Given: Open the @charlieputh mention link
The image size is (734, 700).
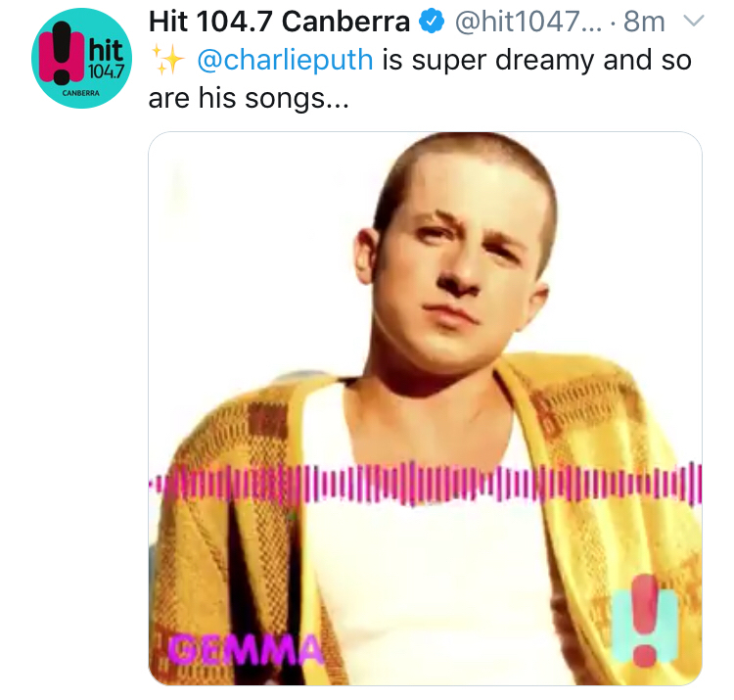Looking at the screenshot, I should point(285,60).
